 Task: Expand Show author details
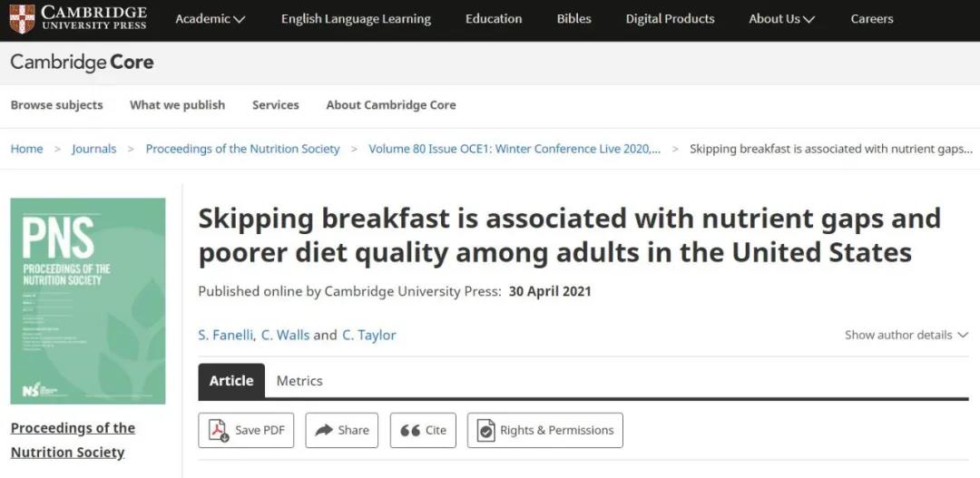906,335
